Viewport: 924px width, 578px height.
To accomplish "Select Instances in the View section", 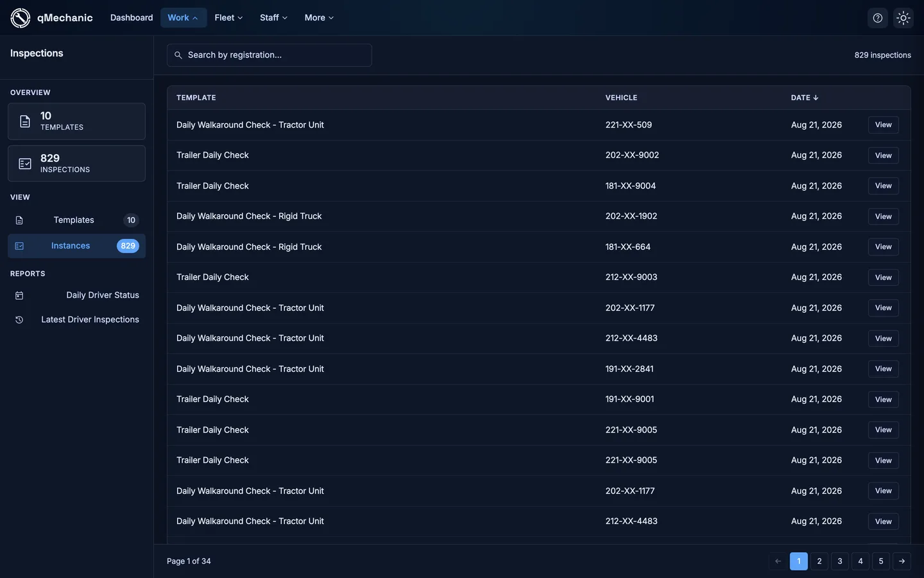I will click(76, 246).
